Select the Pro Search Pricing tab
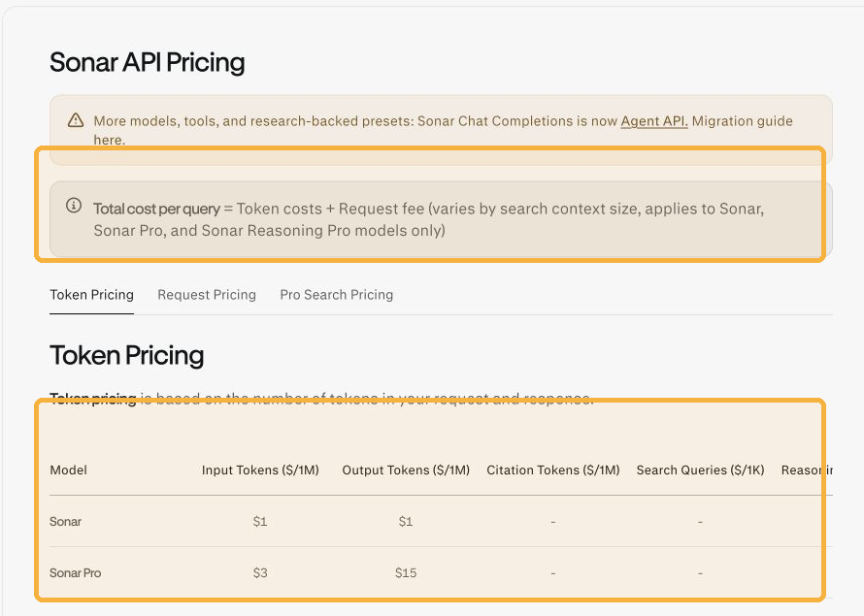This screenshot has height=616, width=864. pyautogui.click(x=337, y=295)
